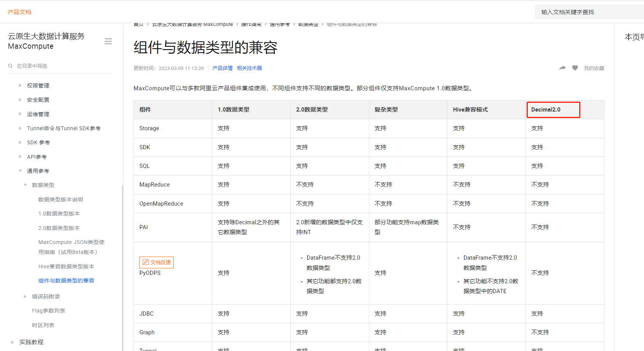Collapse the 通用参考 tree arrow
Viewport: 644px width, 351px height.
[x=20, y=171]
